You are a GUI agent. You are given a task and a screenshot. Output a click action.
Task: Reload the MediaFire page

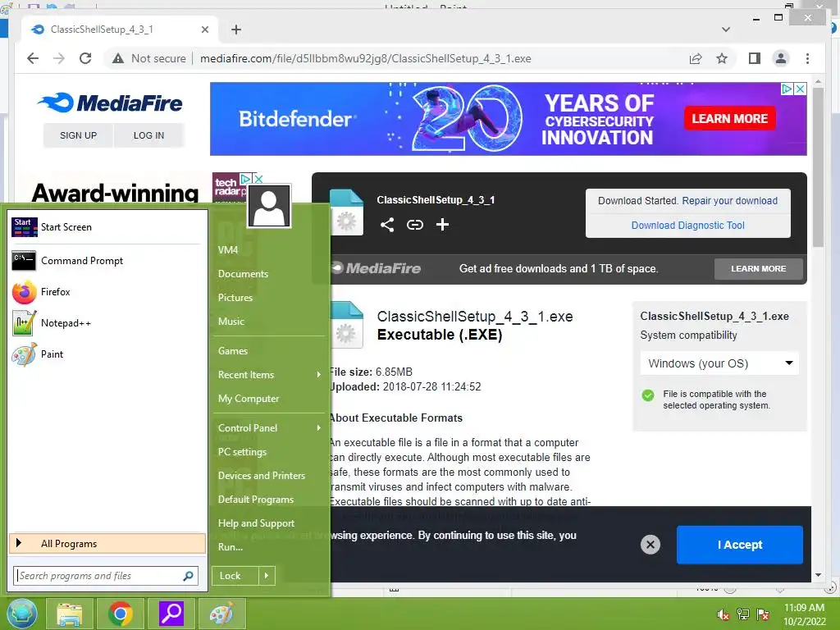(x=85, y=58)
